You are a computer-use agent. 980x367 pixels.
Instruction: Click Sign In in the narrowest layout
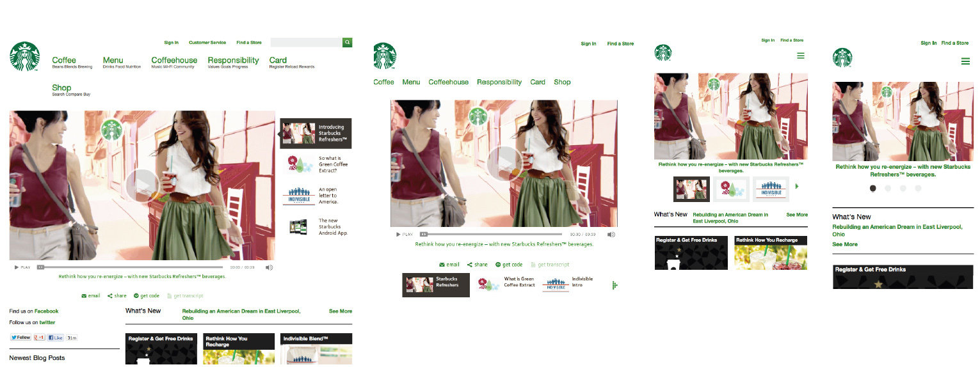(929, 43)
